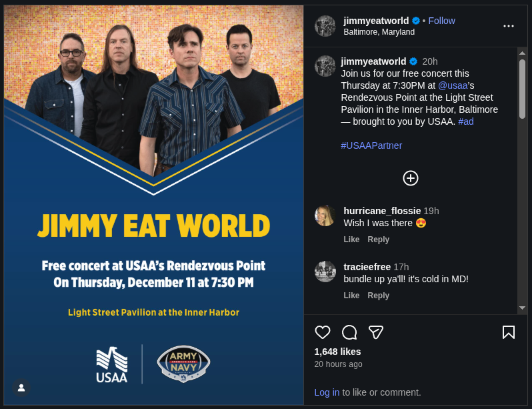Click the Log in link
The height and width of the screenshot is (409, 532).
point(327,392)
